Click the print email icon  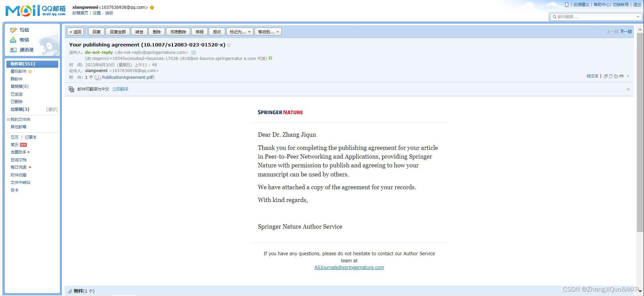[621, 76]
